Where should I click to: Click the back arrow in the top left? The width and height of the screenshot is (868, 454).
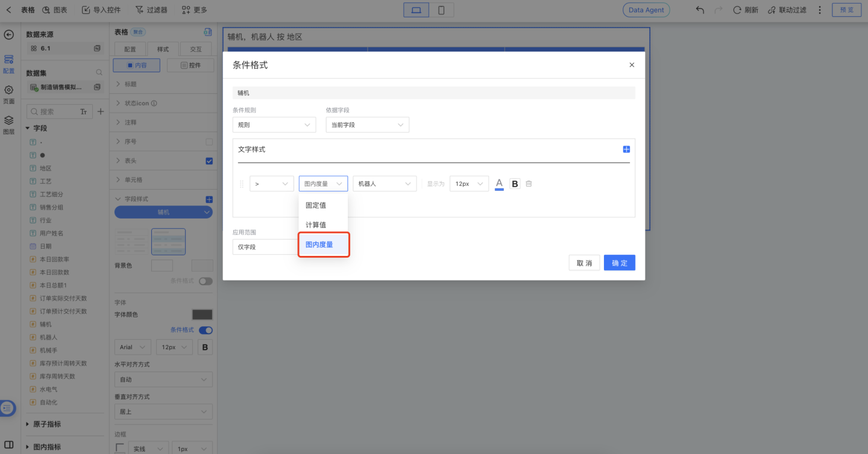[x=8, y=10]
